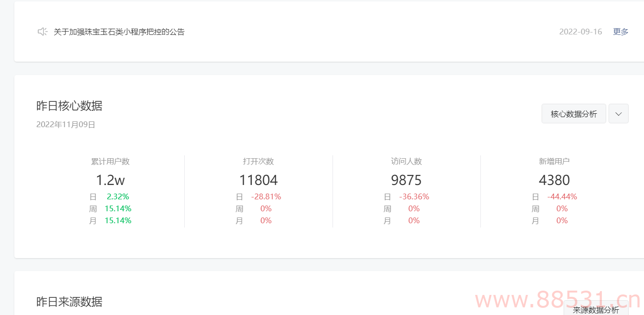The width and height of the screenshot is (644, 315).
Task: Select the 累计用户数 value 1.2w
Action: (110, 180)
